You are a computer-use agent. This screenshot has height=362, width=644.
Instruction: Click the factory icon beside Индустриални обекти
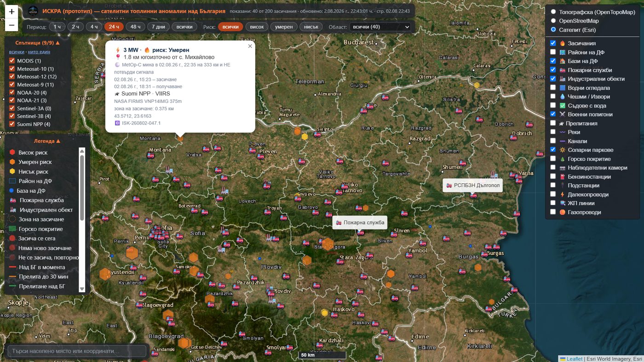point(562,79)
